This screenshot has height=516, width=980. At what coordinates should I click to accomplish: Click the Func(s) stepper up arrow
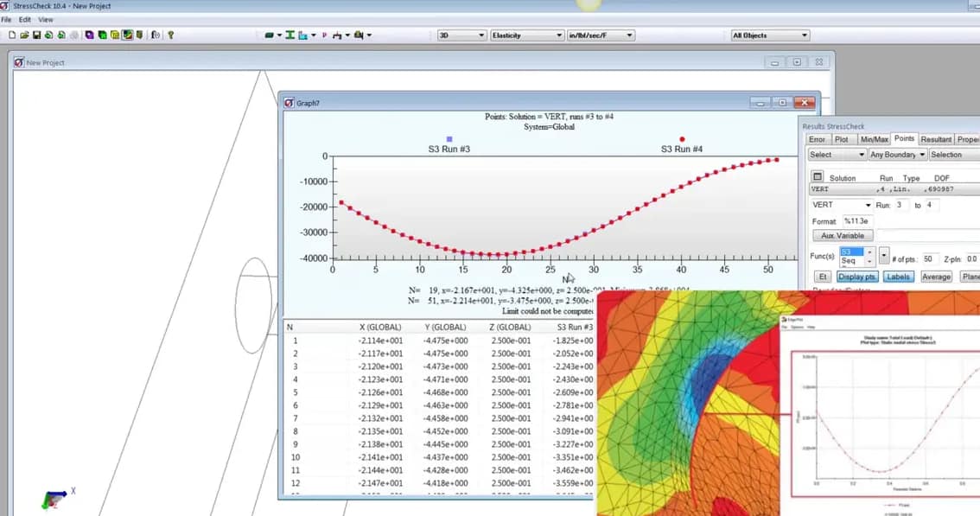click(x=869, y=252)
